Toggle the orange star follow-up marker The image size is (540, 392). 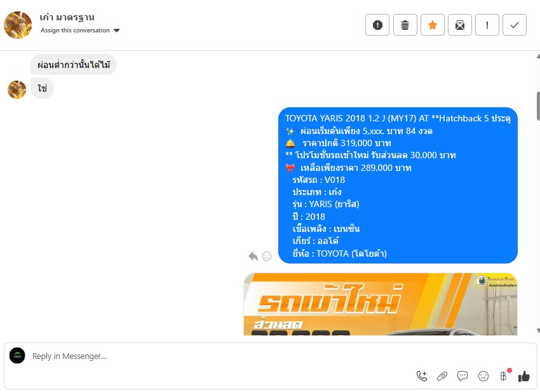433,25
